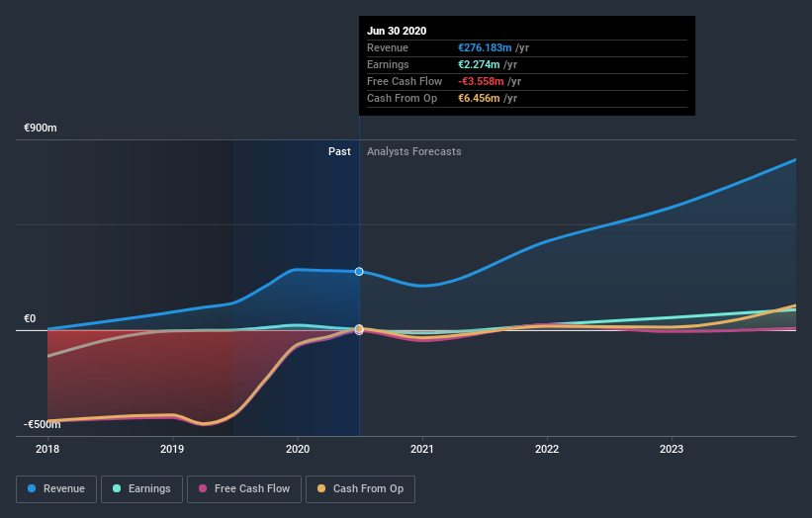Screen dimensions: 812x518
Task: Click the Cash From Op tooltip row label
Action: point(402,98)
